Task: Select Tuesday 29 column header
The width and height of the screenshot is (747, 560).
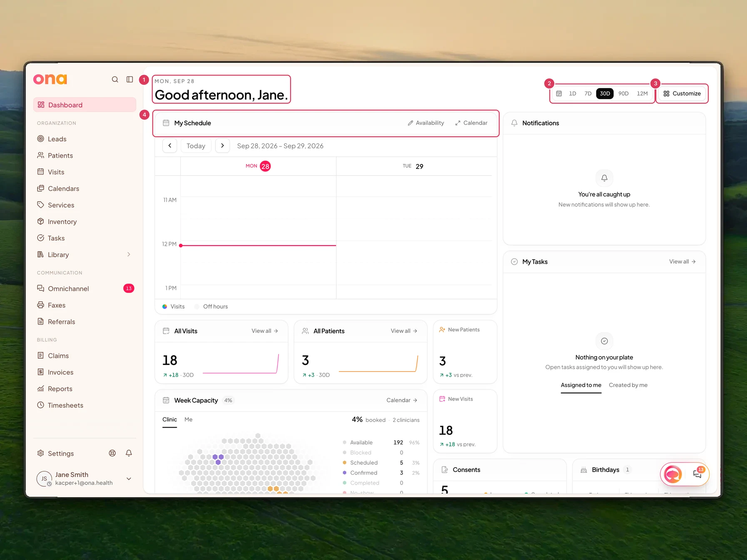Action: (x=414, y=166)
